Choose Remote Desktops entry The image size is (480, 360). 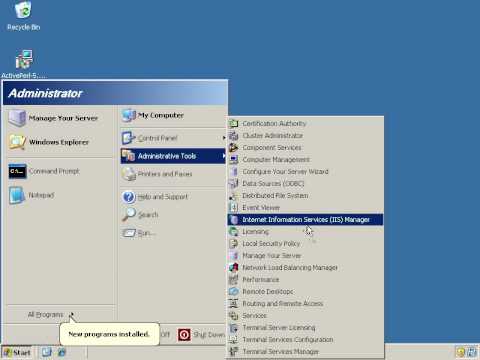306,291
